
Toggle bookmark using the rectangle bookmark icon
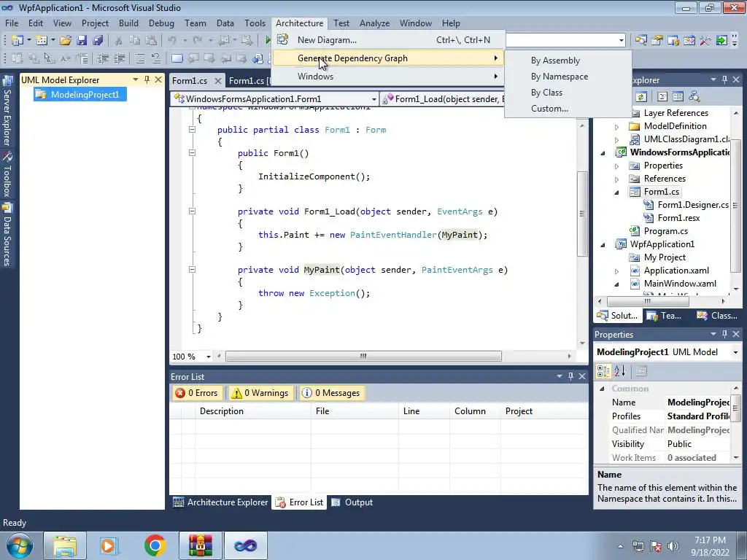click(177, 58)
